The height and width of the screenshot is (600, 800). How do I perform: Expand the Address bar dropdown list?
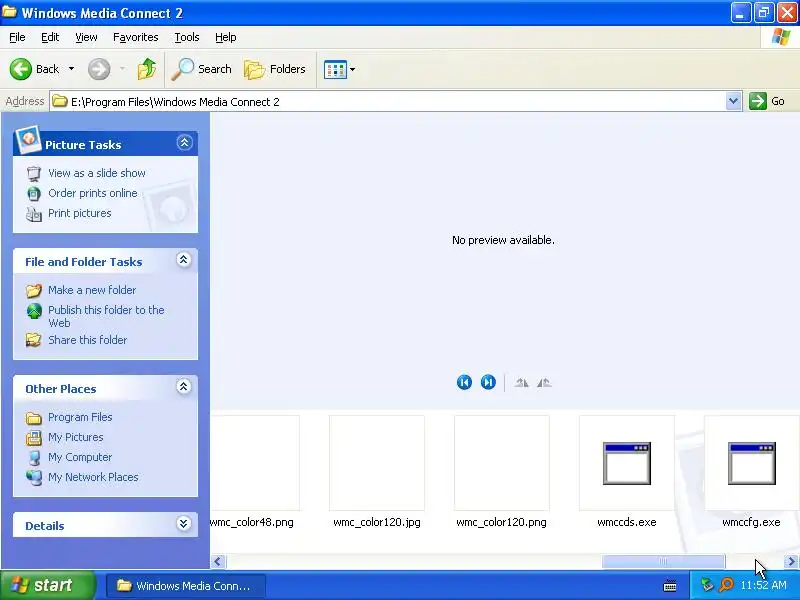(x=733, y=102)
